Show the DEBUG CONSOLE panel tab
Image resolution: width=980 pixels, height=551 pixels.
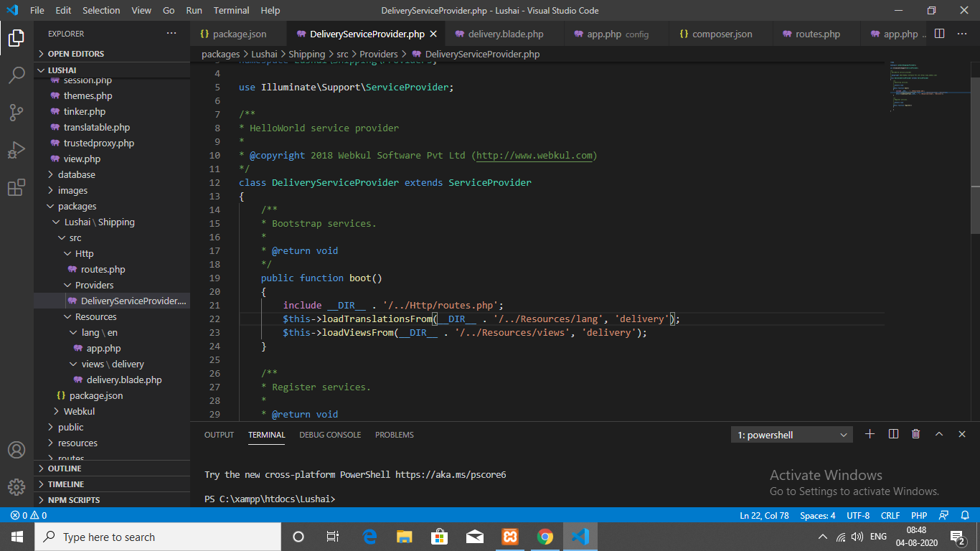(330, 435)
